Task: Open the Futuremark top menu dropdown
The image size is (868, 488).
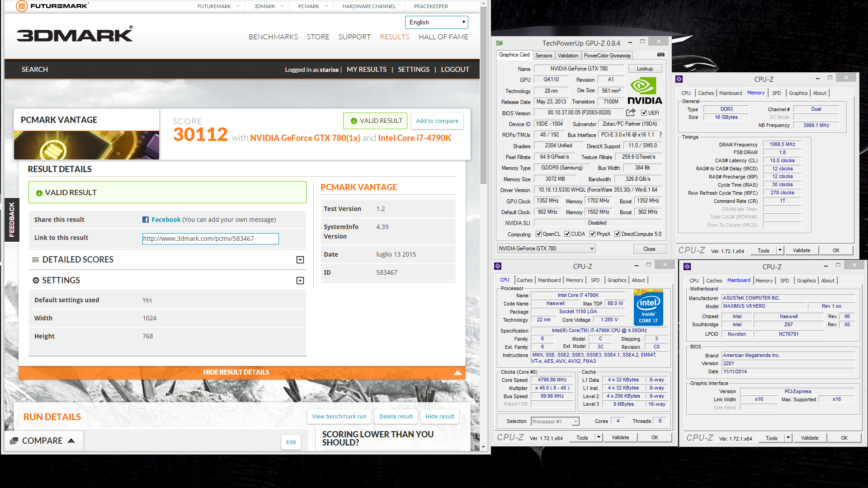Action: click(238, 6)
